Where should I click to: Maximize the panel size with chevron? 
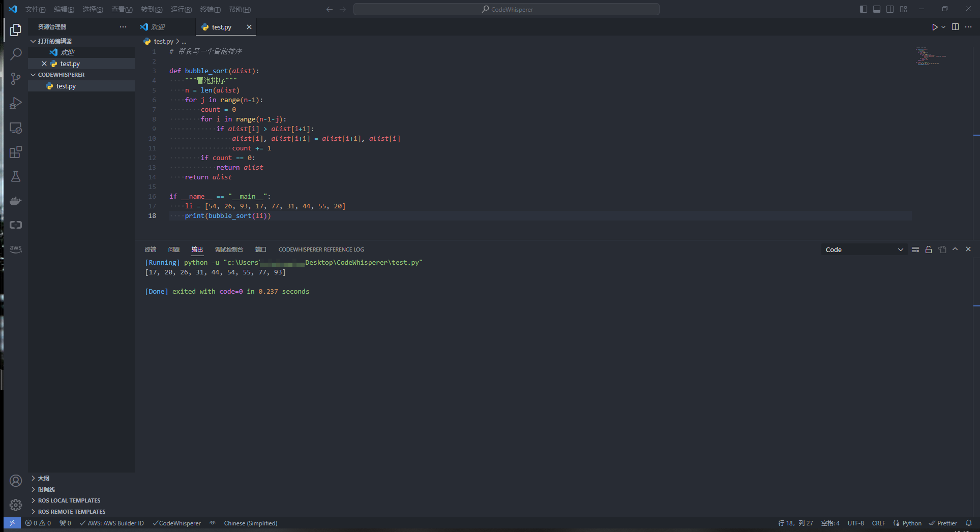coord(955,249)
